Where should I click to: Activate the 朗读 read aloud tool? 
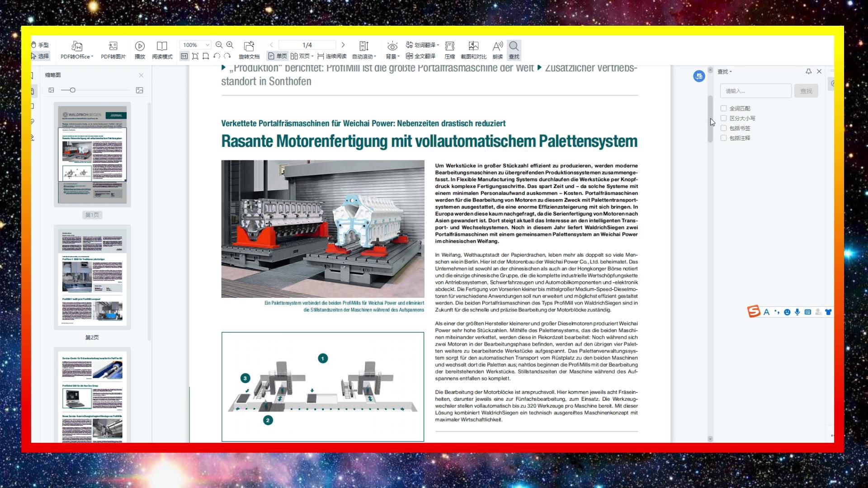(x=497, y=46)
